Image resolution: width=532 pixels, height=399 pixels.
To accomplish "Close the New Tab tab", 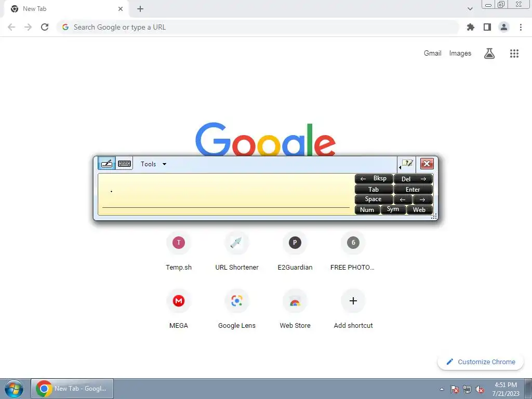I will point(121,9).
